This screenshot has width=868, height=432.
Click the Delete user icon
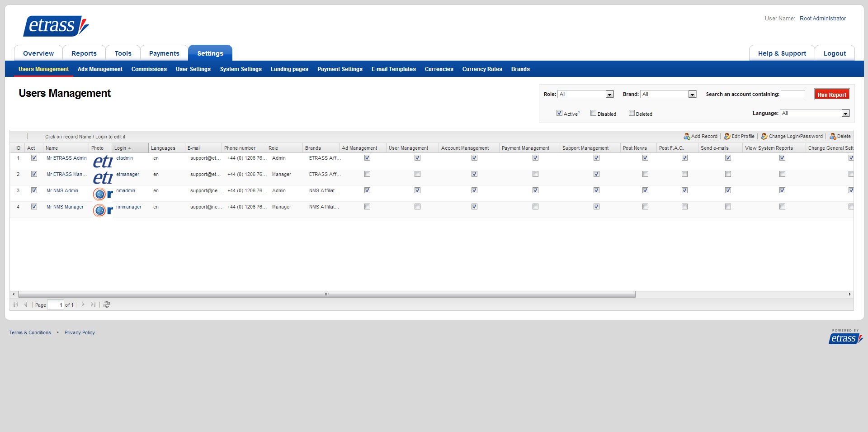(x=833, y=137)
